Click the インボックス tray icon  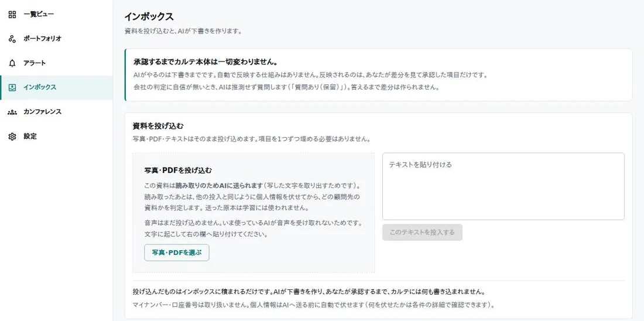point(12,87)
